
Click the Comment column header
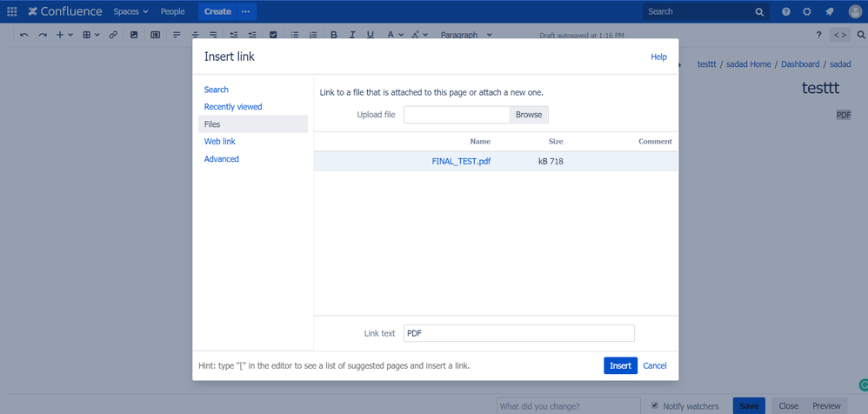656,142
